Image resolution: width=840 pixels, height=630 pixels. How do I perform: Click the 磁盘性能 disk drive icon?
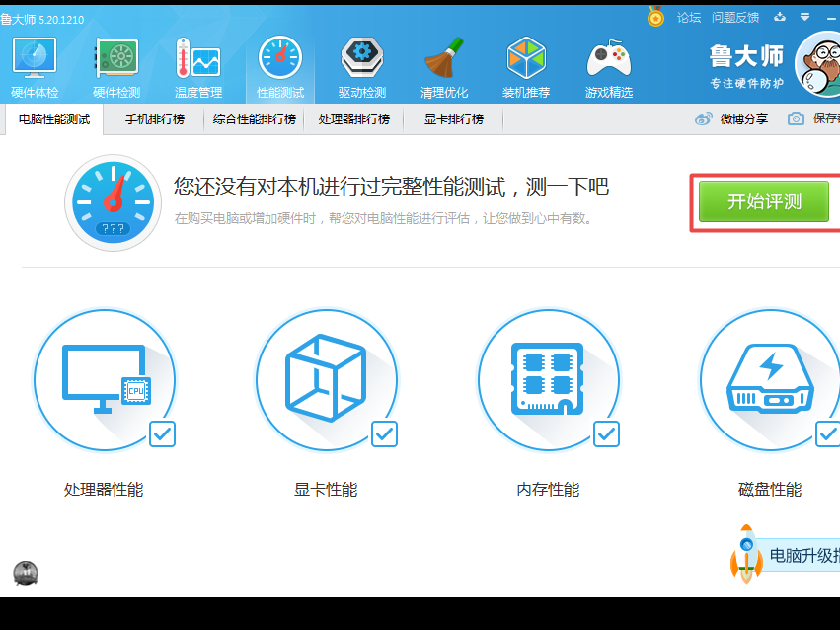tap(770, 380)
